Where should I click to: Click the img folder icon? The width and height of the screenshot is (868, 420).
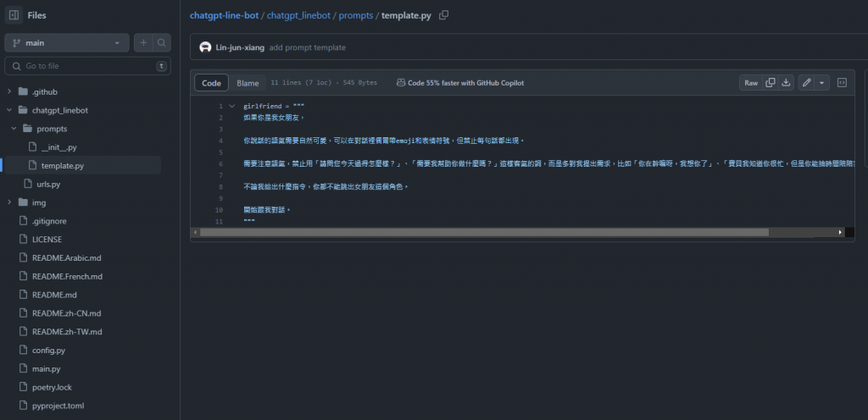pyautogui.click(x=23, y=202)
